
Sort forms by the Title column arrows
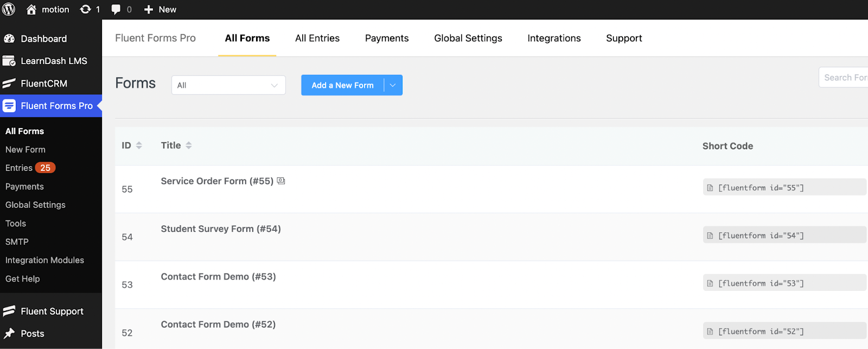pos(189,145)
